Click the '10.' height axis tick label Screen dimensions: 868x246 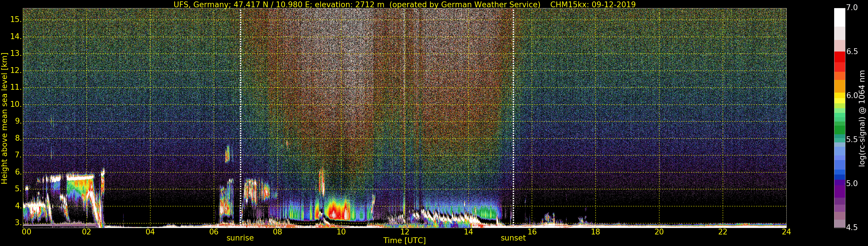point(16,104)
